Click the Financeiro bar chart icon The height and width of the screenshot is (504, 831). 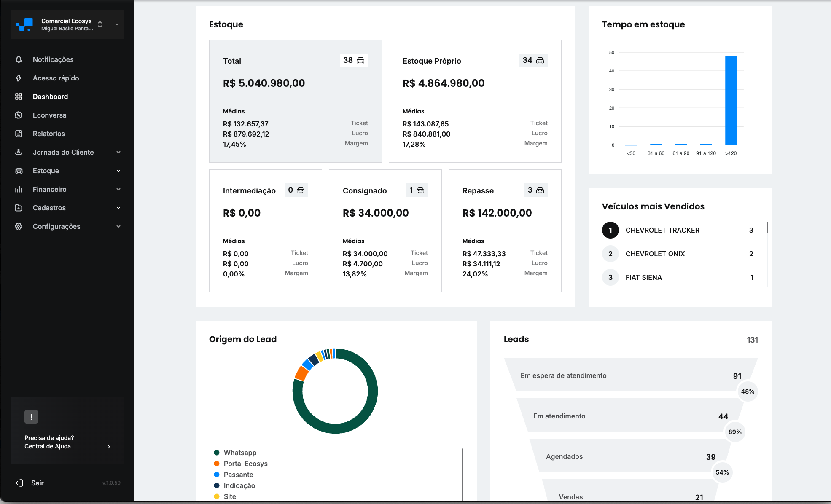coord(19,189)
